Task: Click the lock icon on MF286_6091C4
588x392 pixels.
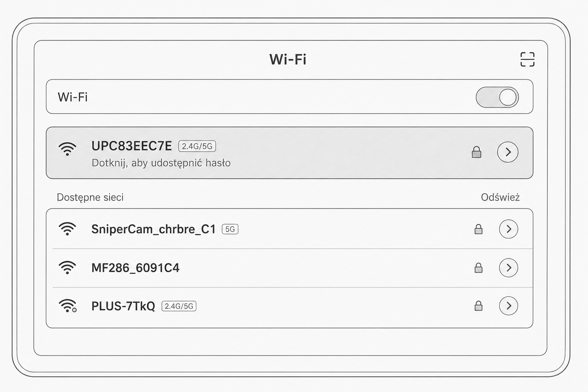Action: coord(479,267)
